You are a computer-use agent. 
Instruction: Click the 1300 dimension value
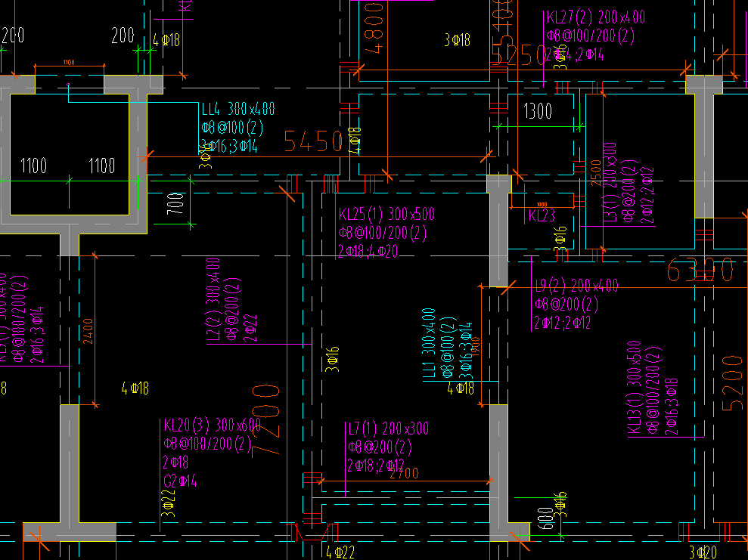tap(538, 111)
